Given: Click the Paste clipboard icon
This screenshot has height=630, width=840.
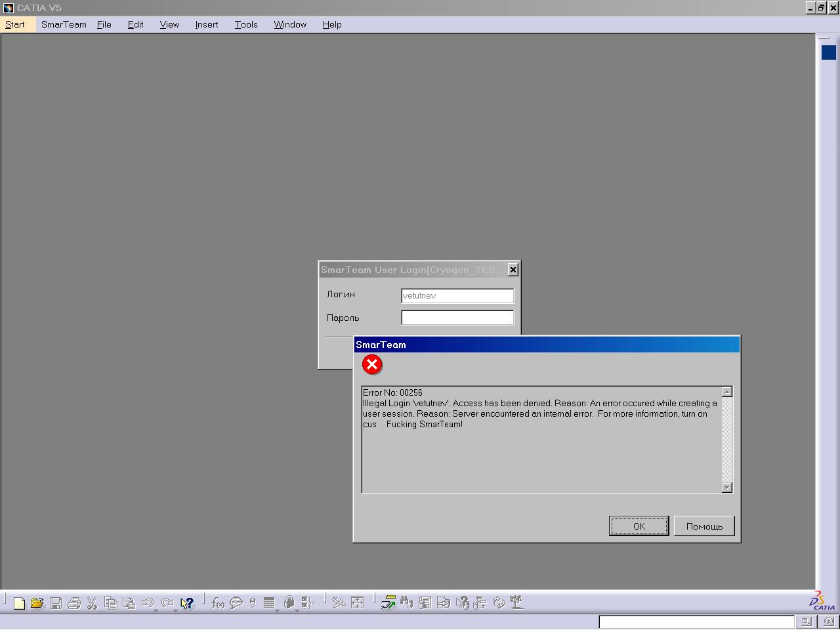Looking at the screenshot, I should 129,602.
